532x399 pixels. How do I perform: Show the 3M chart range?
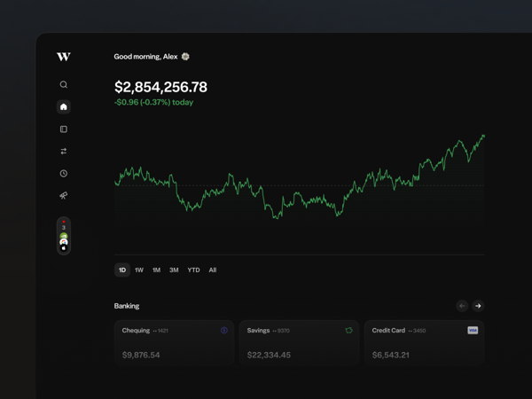pyautogui.click(x=174, y=270)
